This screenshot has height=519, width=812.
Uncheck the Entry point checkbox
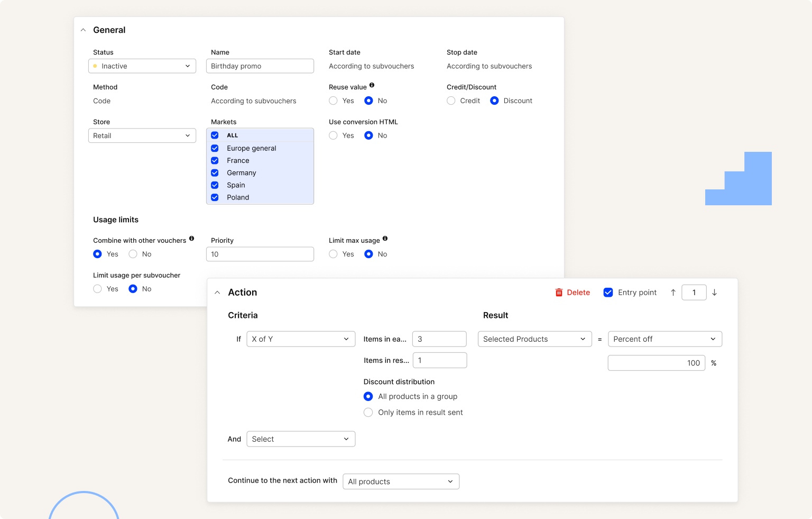(x=608, y=293)
